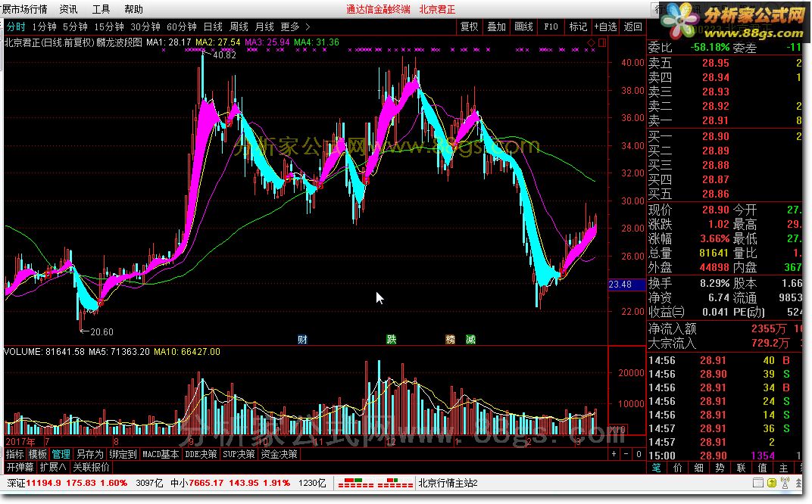Switch to 分时 intraday view
Image resolution: width=812 pixels, height=504 pixels.
pos(16,27)
